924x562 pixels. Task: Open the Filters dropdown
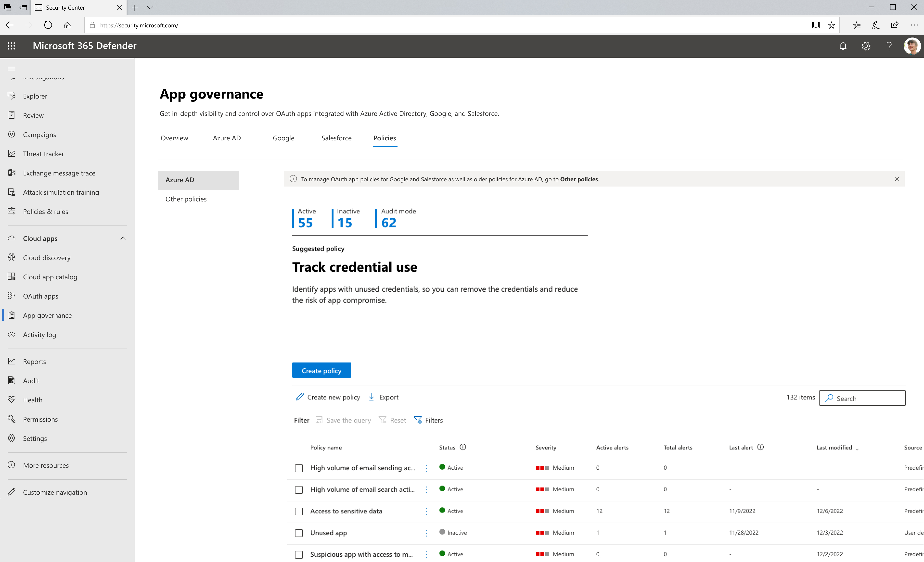(x=428, y=420)
